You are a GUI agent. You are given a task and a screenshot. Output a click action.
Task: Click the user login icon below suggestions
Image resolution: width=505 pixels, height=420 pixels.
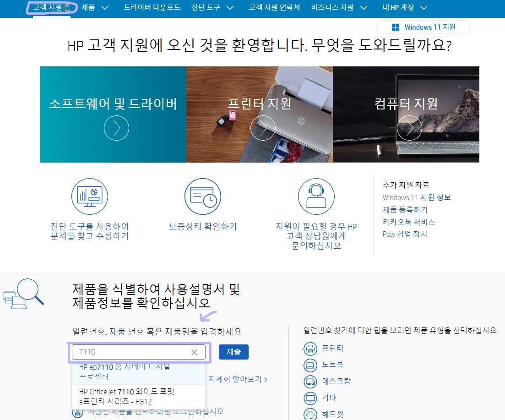click(77, 413)
